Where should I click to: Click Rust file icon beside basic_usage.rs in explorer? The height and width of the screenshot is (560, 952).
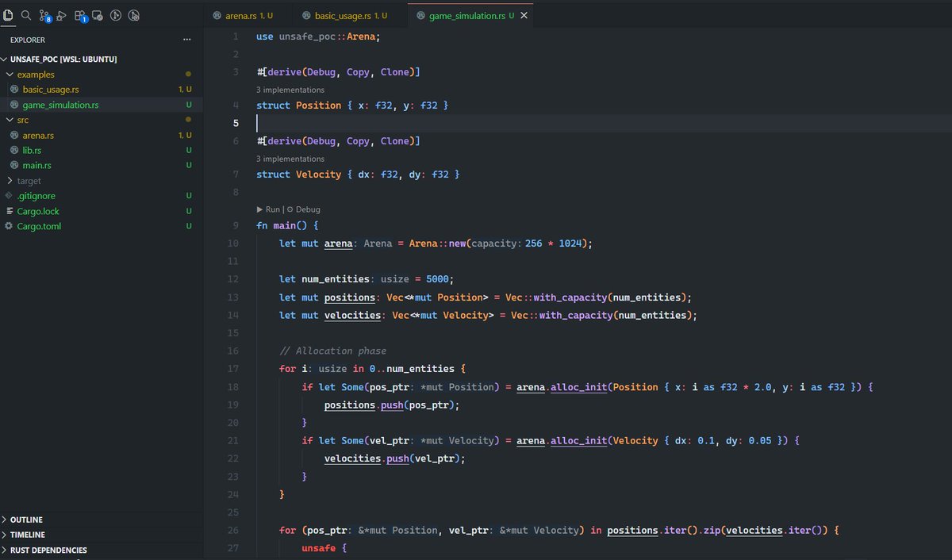[14, 90]
